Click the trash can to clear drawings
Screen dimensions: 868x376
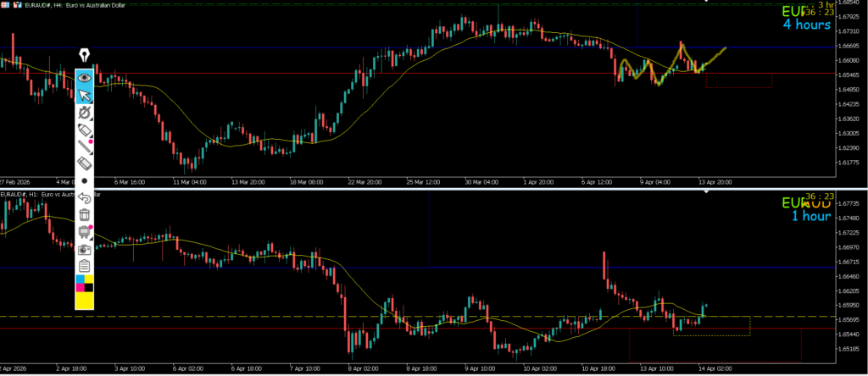tap(85, 215)
